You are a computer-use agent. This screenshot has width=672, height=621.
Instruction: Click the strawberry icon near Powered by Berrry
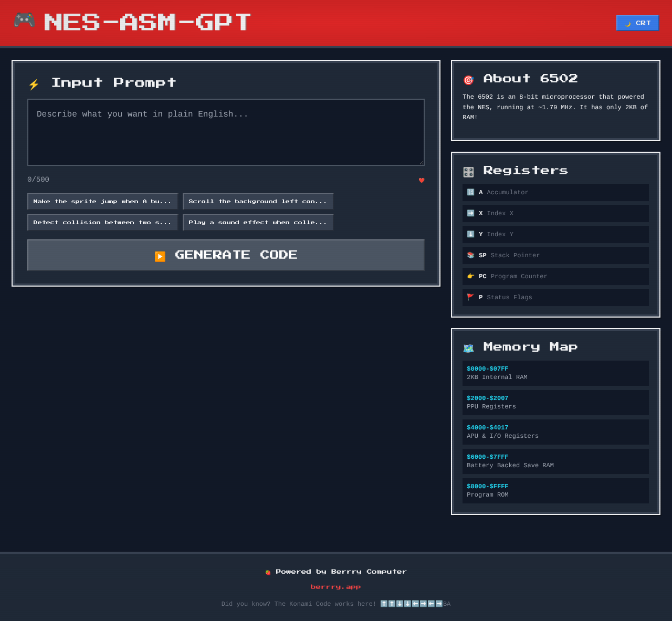268,571
